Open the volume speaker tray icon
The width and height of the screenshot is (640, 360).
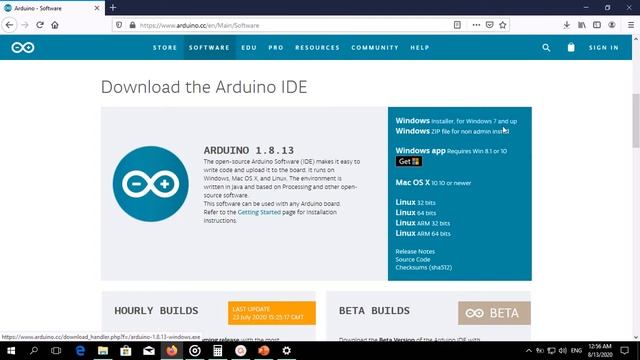point(563,351)
